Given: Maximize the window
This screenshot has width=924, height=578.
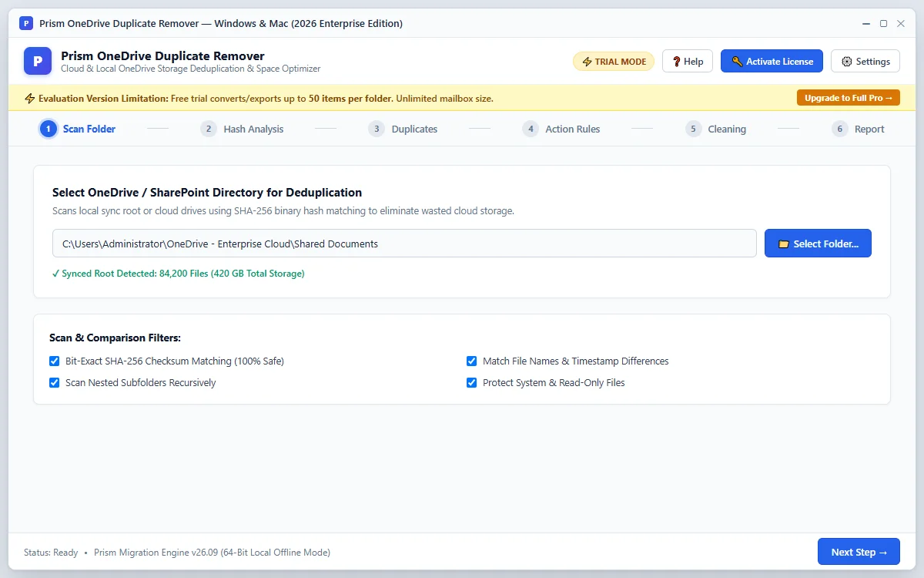Looking at the screenshot, I should click(x=883, y=23).
